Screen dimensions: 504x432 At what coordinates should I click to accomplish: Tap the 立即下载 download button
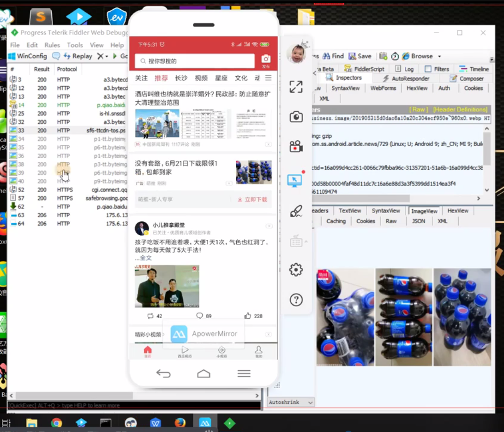point(252,199)
